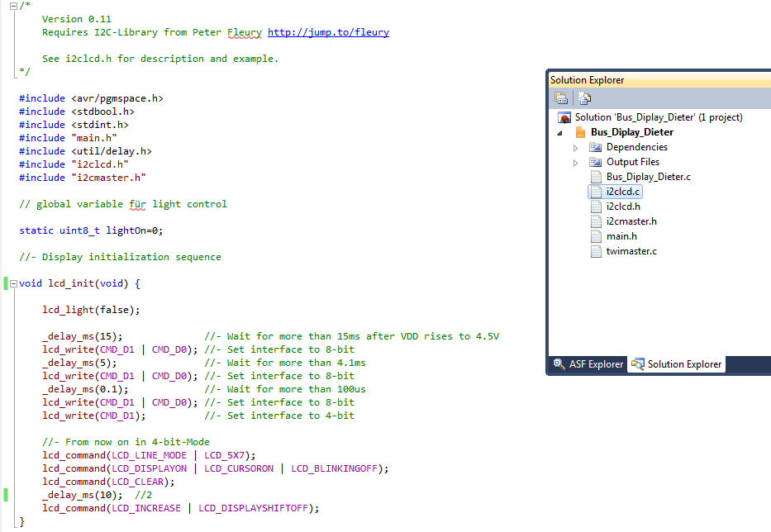This screenshot has width=771, height=532.
Task: Click the 'See i2clcd.h for description' comment
Action: 160,59
